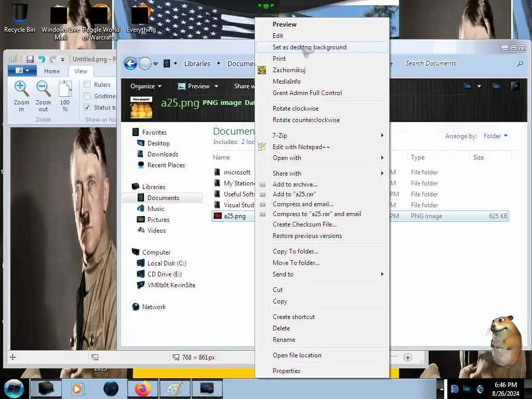Open the Organize dropdown menu
The image size is (532, 399).
[x=146, y=86]
